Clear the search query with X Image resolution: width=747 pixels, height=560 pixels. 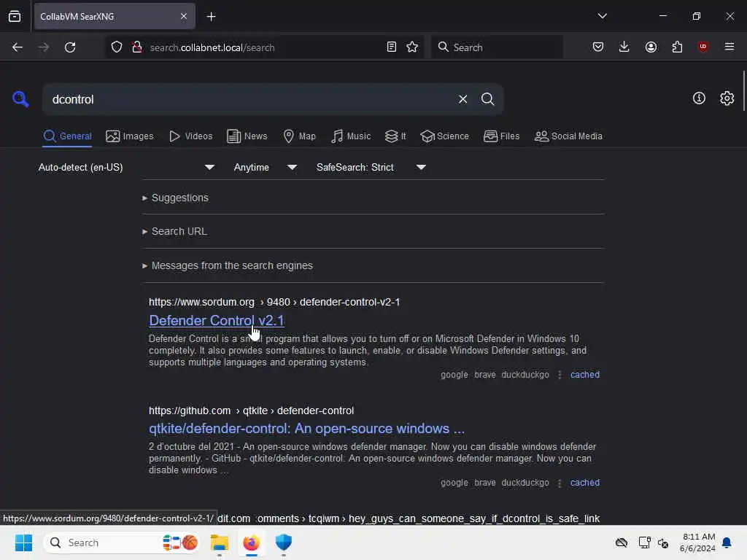coord(462,99)
